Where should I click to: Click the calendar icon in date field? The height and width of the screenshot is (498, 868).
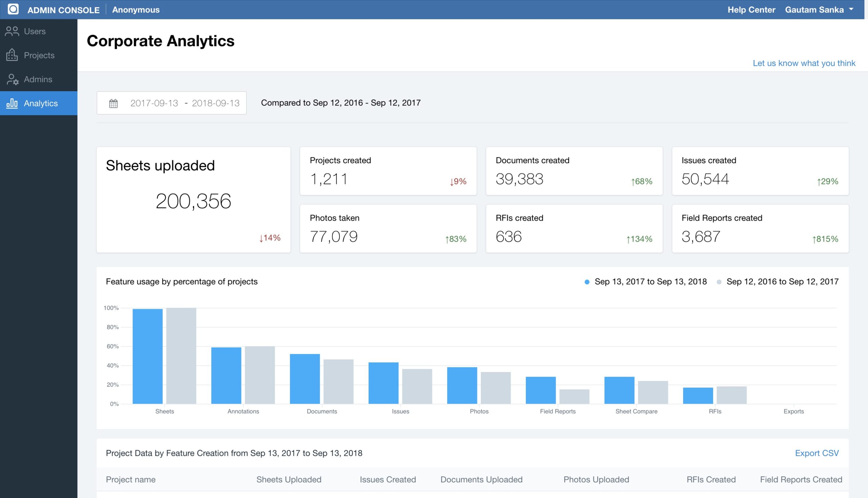pyautogui.click(x=113, y=103)
